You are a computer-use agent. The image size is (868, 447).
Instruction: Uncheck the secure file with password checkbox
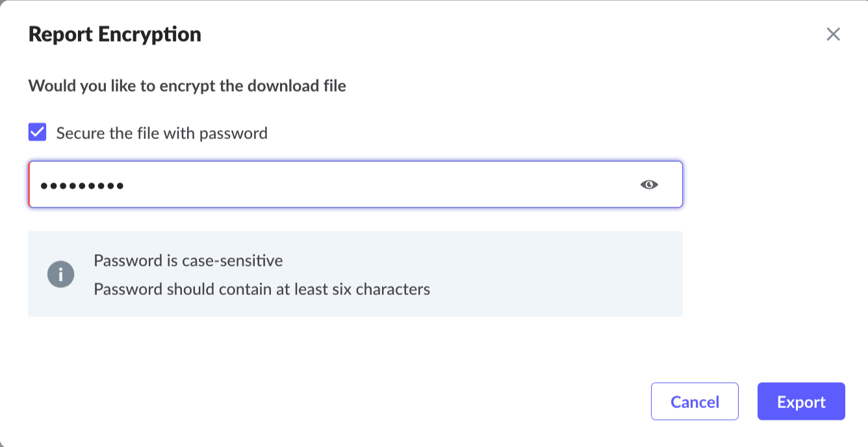click(38, 133)
